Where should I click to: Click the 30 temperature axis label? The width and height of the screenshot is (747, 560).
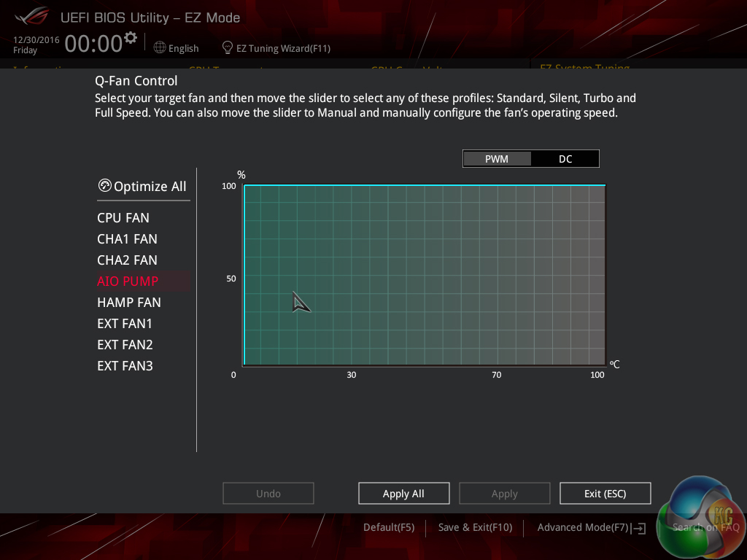[351, 375]
